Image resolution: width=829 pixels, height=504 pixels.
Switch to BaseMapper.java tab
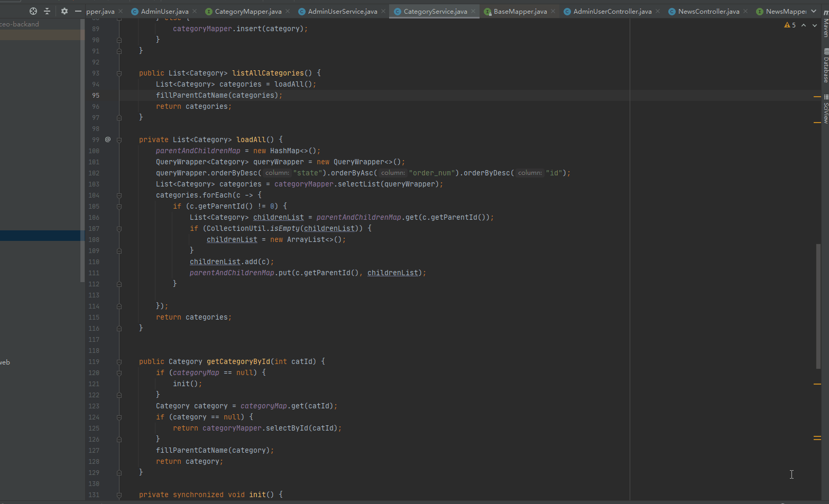[520, 11]
